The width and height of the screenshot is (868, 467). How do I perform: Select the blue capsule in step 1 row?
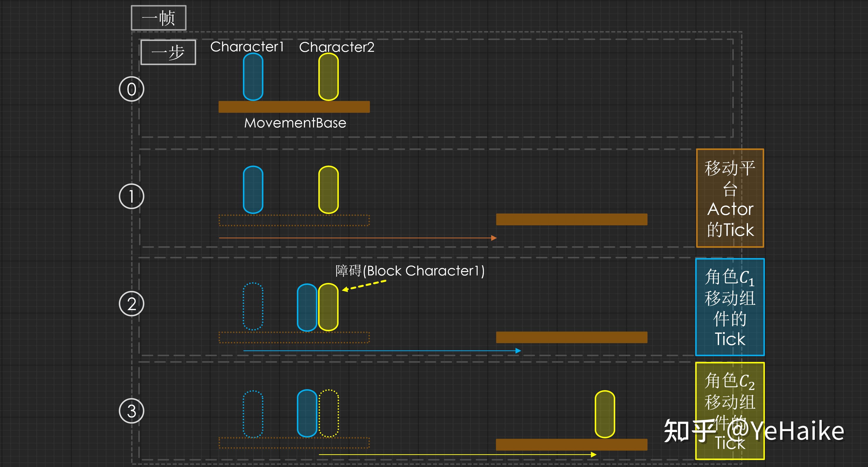(253, 190)
